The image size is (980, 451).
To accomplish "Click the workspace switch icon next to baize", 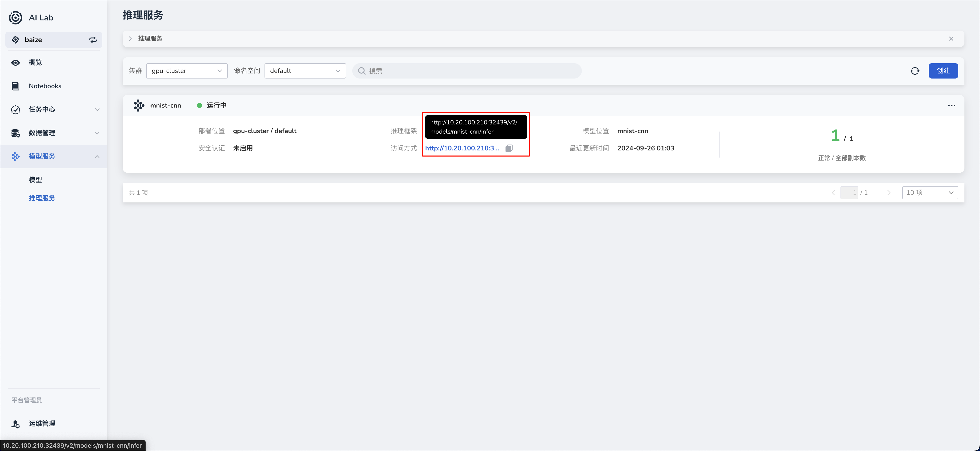I will point(93,40).
